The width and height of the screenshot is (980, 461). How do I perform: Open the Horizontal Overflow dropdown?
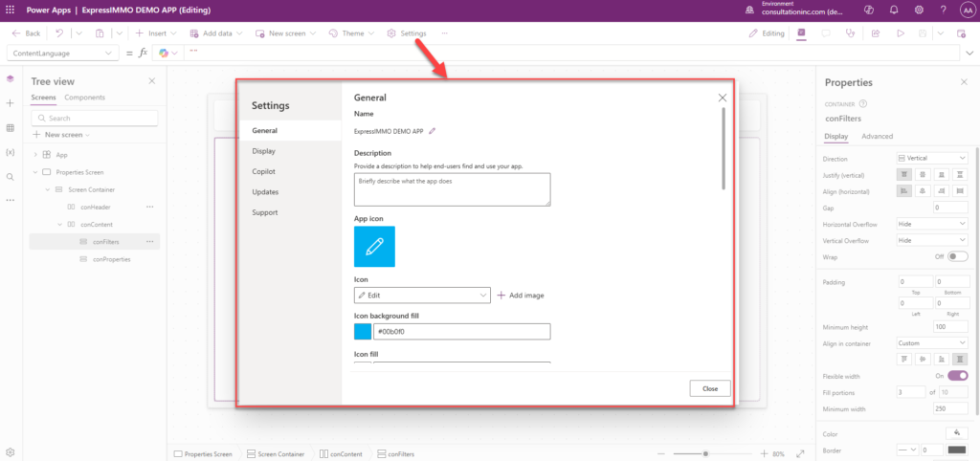[x=932, y=223]
